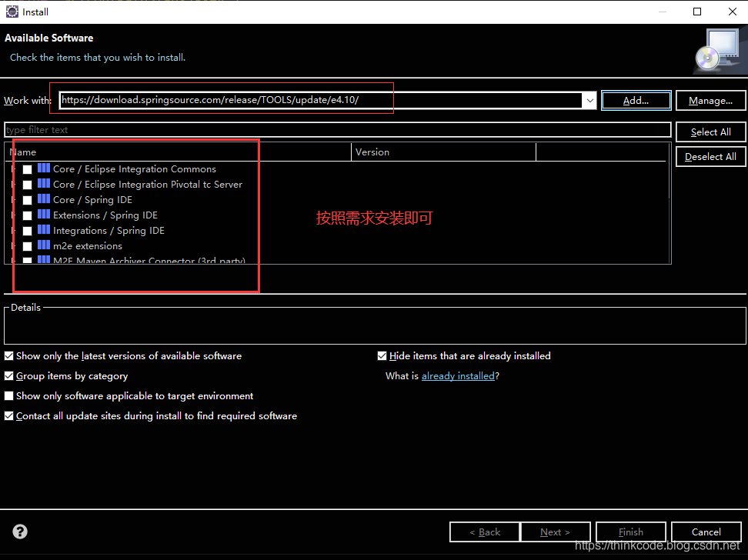Click the Work with URL input field
This screenshot has width=748, height=560.
321,100
